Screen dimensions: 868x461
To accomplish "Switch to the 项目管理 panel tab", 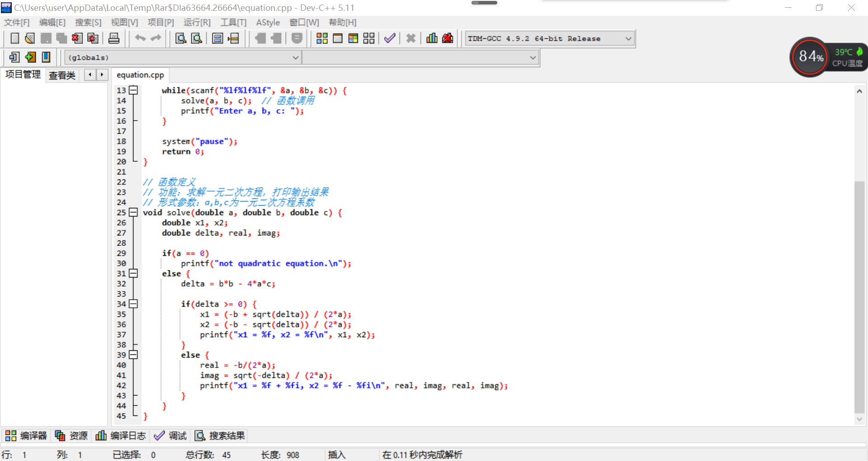I will 23,75.
